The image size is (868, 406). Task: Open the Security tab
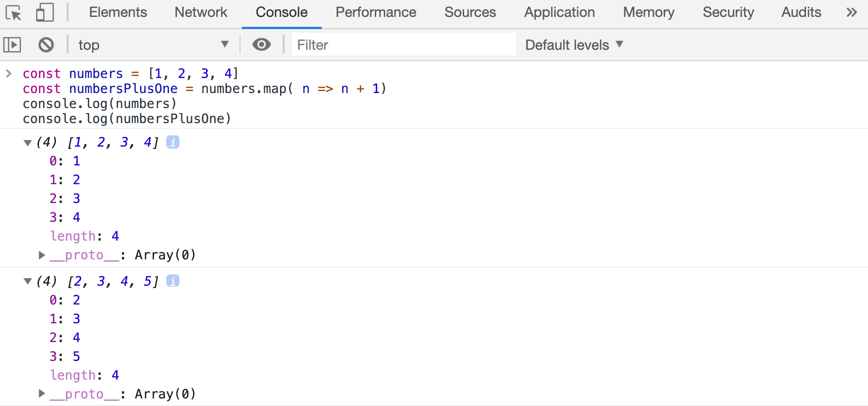[728, 12]
